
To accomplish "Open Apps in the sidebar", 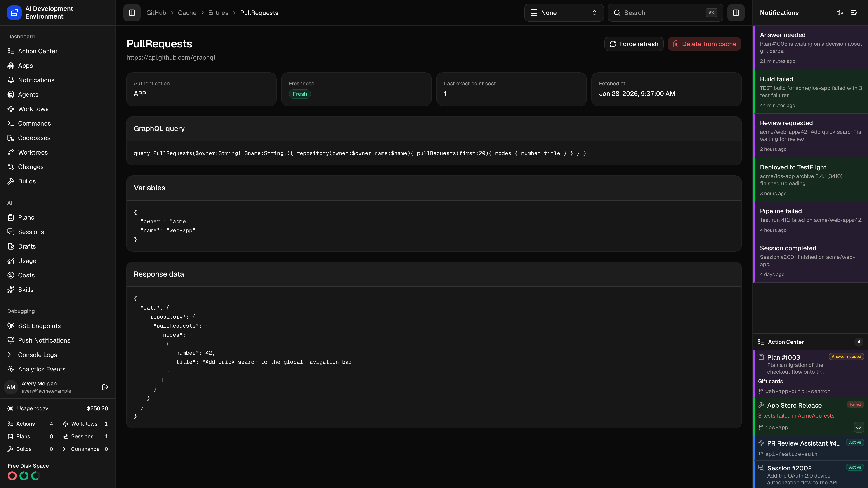I will click(58, 66).
